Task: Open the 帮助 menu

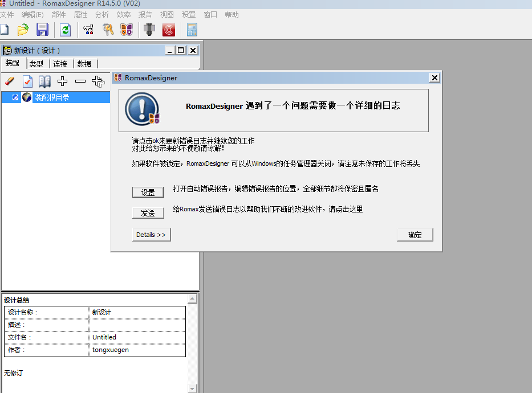Action: coord(232,15)
